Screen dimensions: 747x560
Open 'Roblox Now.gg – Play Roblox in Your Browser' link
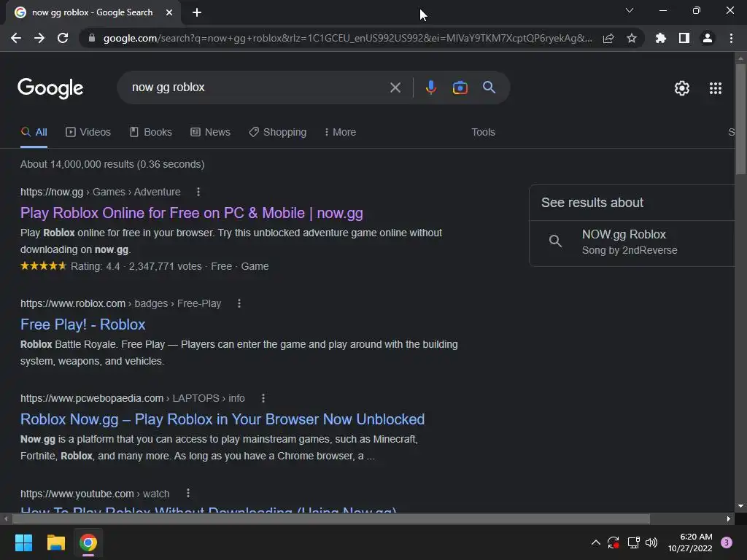pos(222,419)
